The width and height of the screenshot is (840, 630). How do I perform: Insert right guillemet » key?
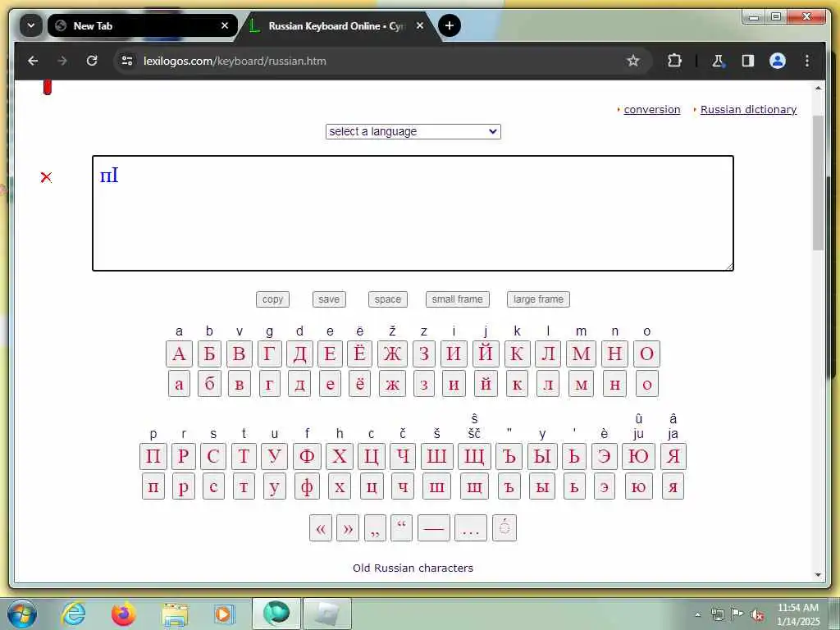pyautogui.click(x=348, y=528)
